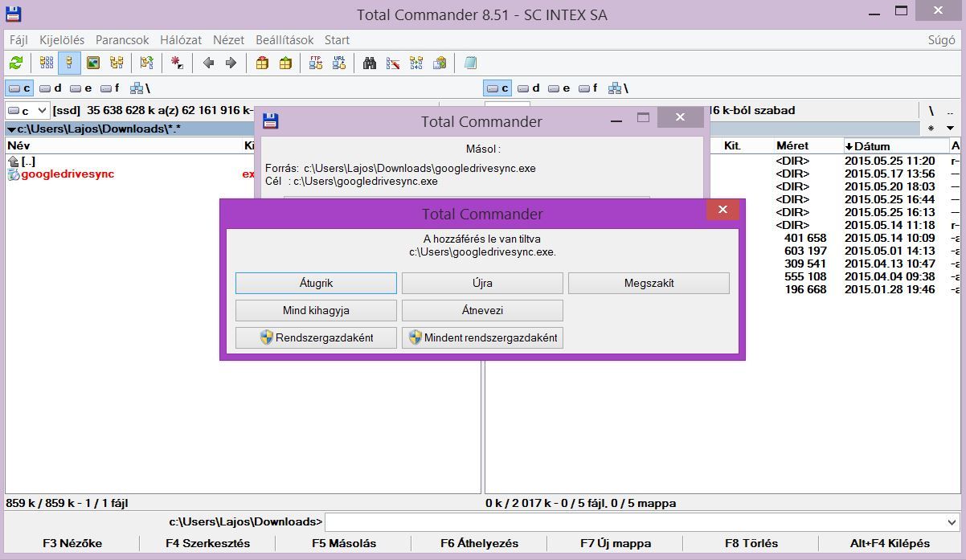The image size is (966, 560).
Task: Open left panel path history arrow
Action: tap(11, 129)
